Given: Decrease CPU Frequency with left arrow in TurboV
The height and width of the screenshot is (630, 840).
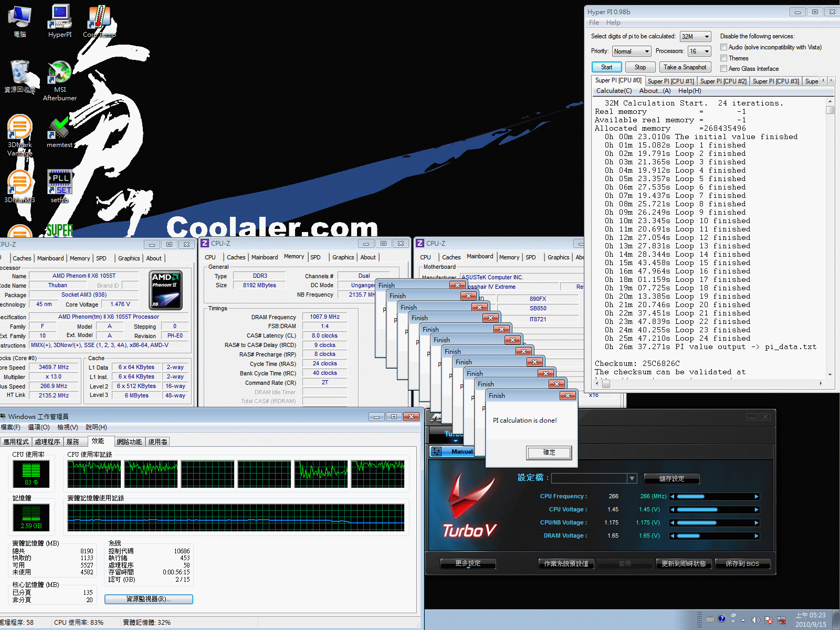Looking at the screenshot, I should pos(672,497).
